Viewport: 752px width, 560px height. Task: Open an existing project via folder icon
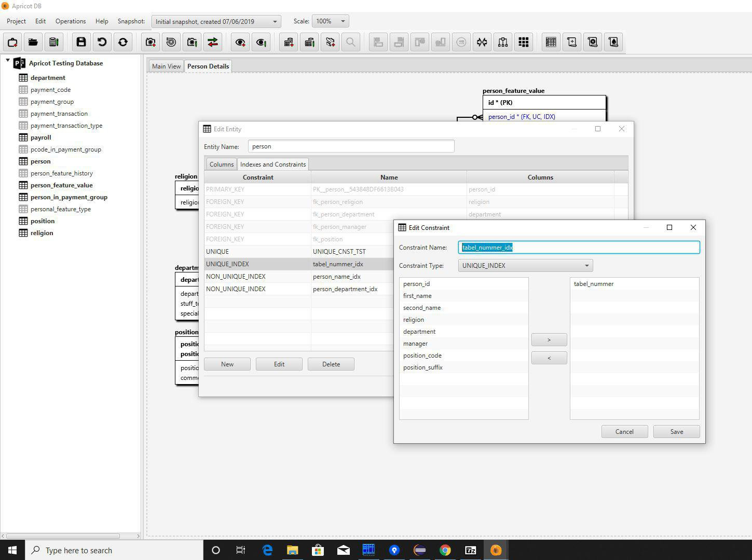click(33, 42)
